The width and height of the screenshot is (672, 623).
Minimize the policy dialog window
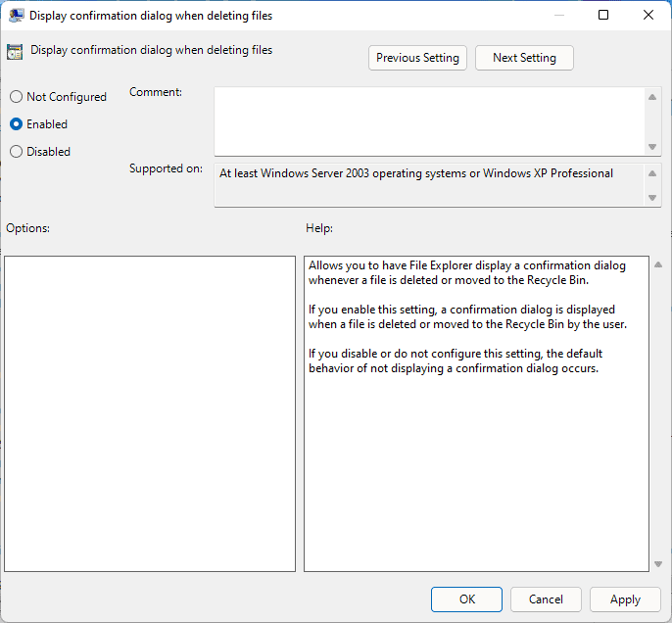coord(558,15)
